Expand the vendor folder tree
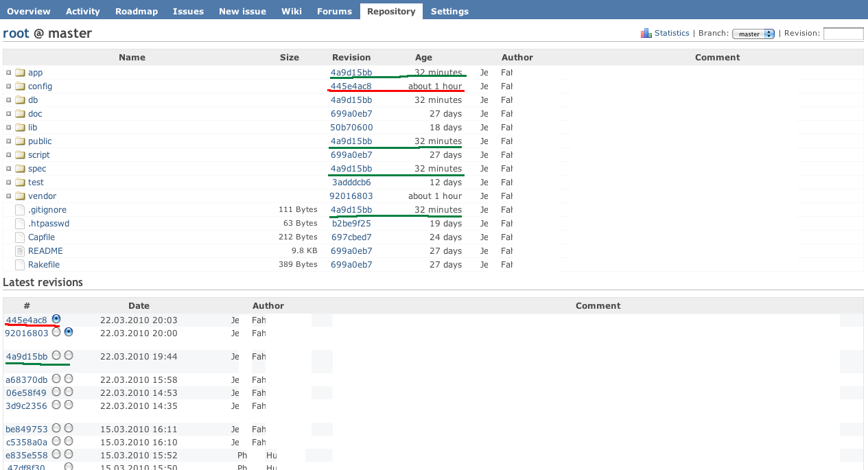The height and width of the screenshot is (470, 868). point(9,196)
